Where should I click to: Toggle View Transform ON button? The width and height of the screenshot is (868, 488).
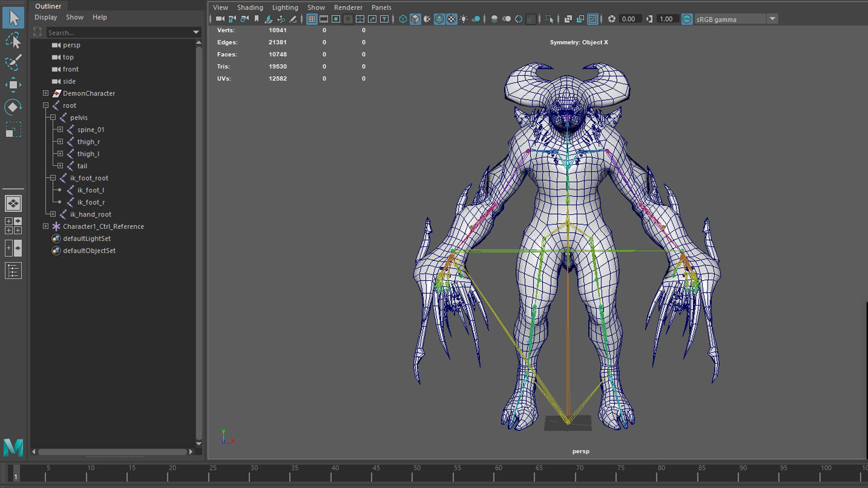point(687,19)
